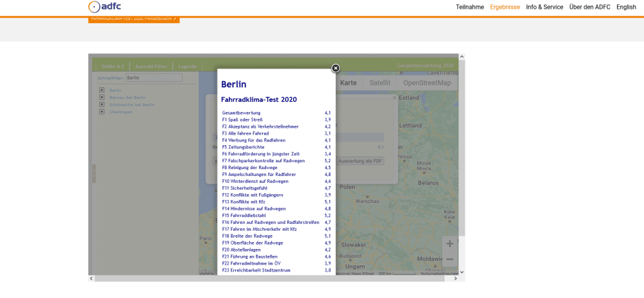Viewport: 644px width, 298px height.
Task: Select Bernau bei Berlin in list
Action: pos(128,97)
